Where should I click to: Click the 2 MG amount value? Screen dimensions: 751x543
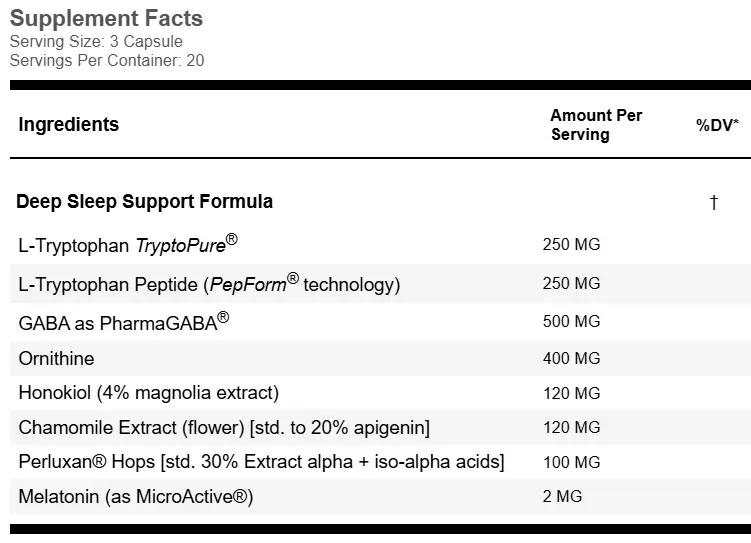click(562, 496)
